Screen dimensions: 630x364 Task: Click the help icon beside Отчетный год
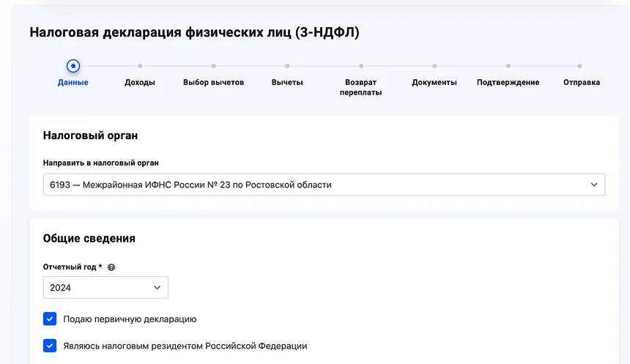(x=111, y=267)
